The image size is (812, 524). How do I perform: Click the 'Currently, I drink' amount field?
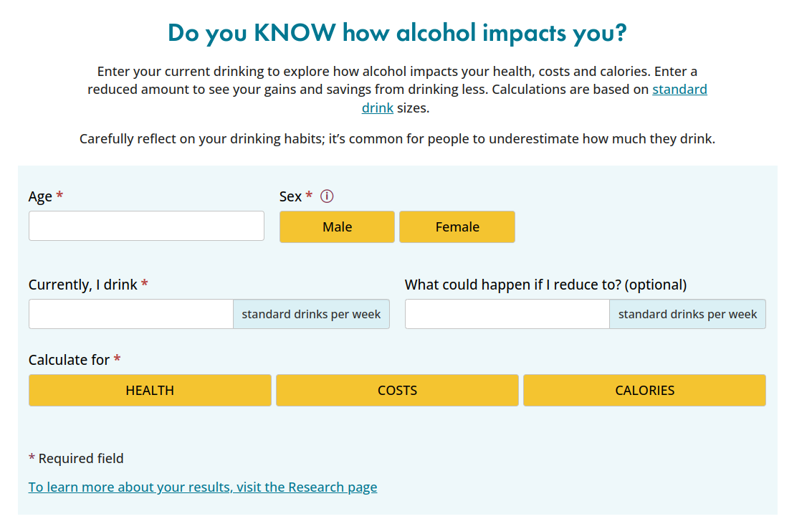click(x=131, y=314)
